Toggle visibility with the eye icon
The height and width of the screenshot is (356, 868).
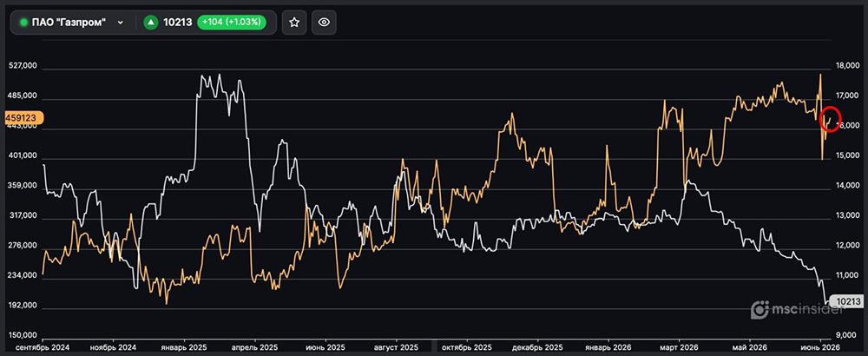(x=324, y=23)
